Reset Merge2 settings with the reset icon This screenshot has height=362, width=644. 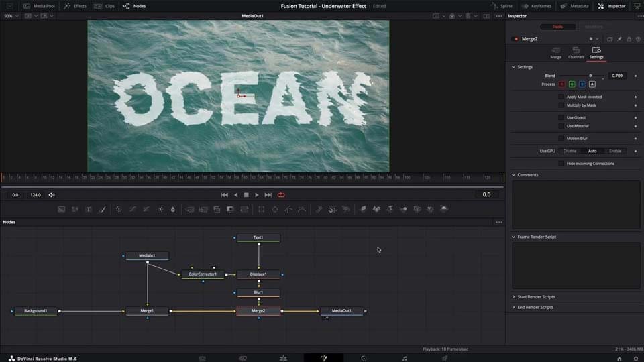point(638,39)
